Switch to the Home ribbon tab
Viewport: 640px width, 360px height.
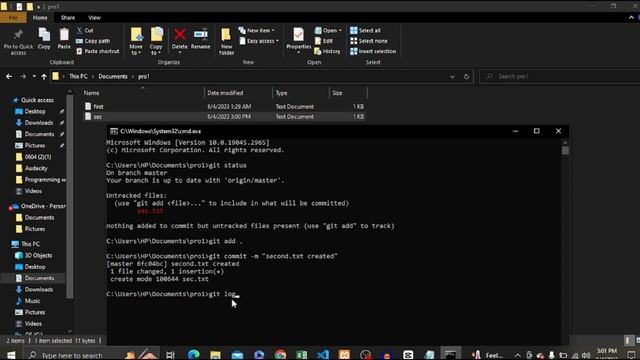(40, 18)
